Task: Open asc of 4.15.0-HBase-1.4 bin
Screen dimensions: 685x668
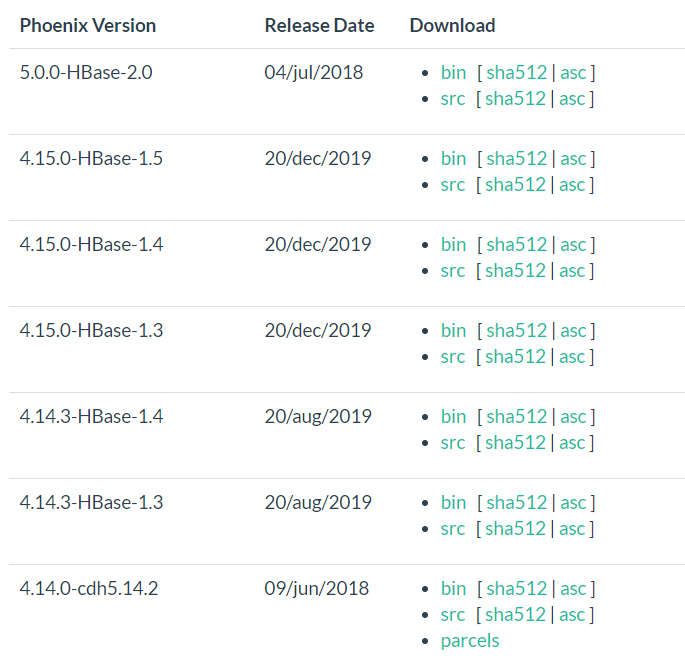Action: point(573,245)
